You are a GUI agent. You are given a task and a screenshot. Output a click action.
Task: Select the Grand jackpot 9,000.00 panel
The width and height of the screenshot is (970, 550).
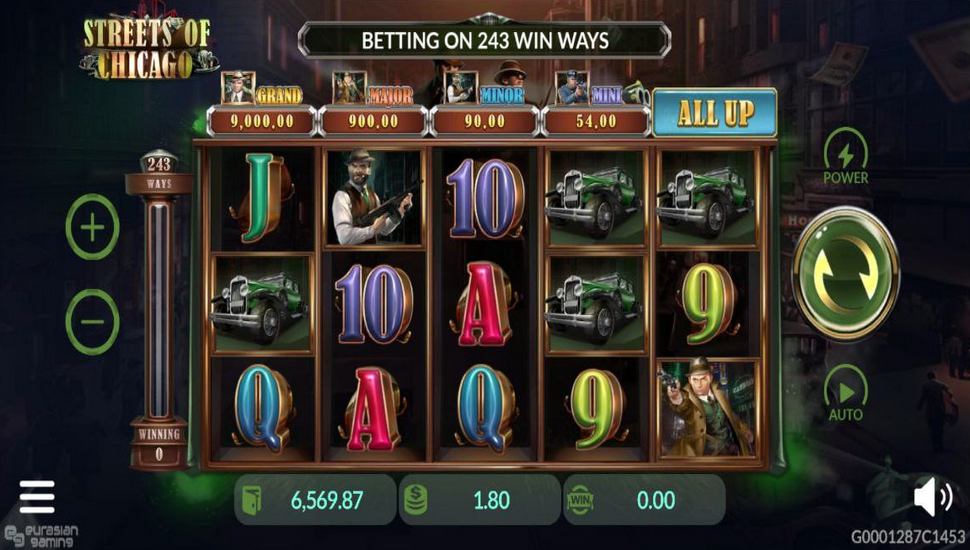[262, 121]
